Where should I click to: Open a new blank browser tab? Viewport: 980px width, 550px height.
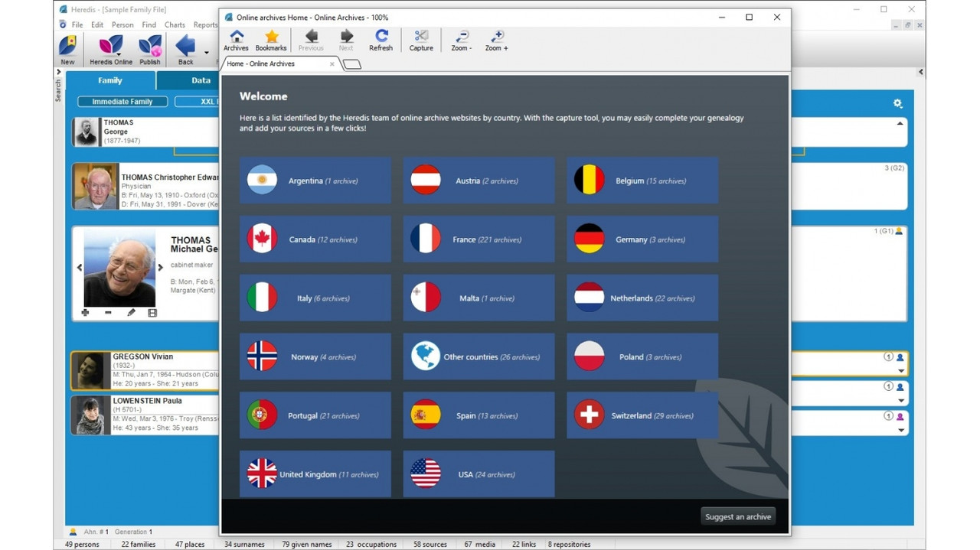(351, 65)
